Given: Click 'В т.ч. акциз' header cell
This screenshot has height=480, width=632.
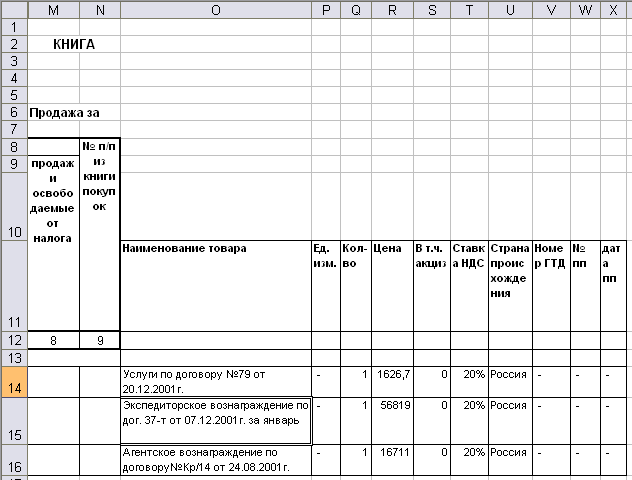Looking at the screenshot, I should (432, 286).
